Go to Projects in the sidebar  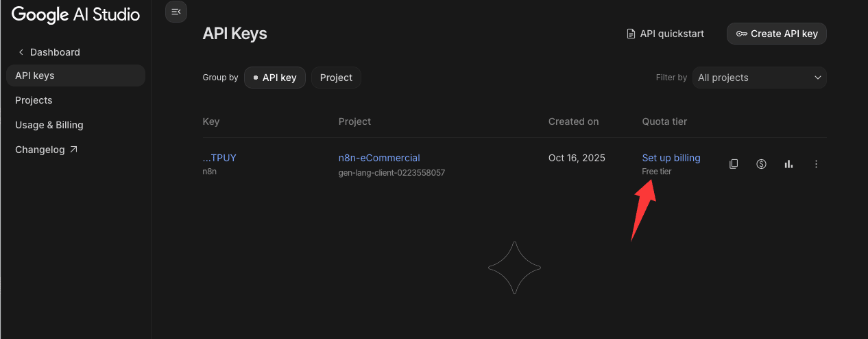[34, 100]
